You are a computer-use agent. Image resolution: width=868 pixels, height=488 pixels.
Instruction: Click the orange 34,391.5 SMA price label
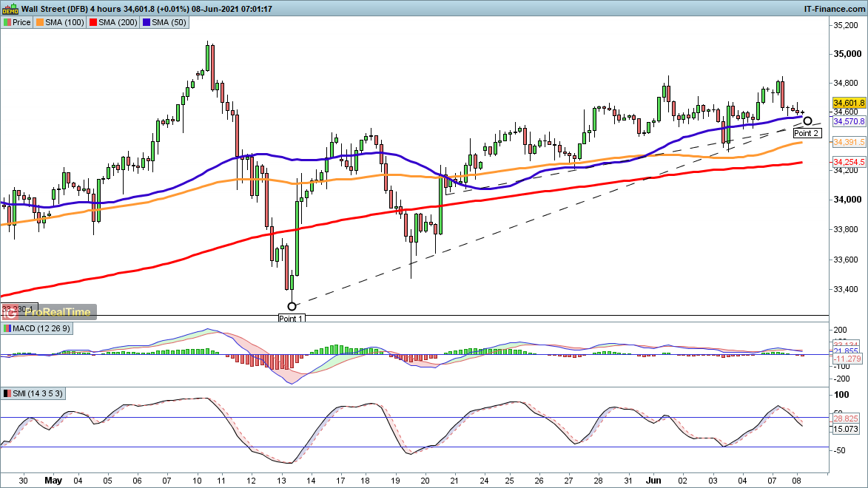tap(849, 141)
